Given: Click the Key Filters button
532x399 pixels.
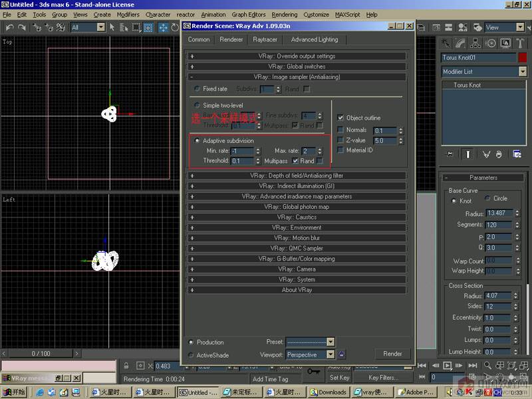Looking at the screenshot, I should [384, 377].
